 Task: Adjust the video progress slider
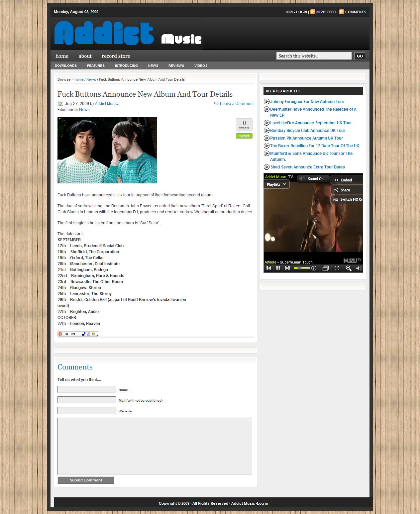click(x=301, y=268)
